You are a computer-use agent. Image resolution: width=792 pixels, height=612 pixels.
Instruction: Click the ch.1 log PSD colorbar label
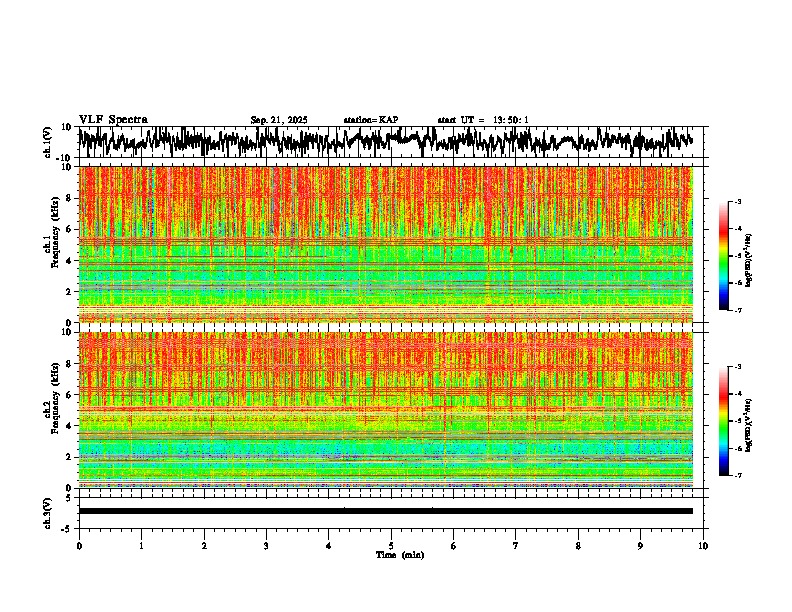(748, 261)
